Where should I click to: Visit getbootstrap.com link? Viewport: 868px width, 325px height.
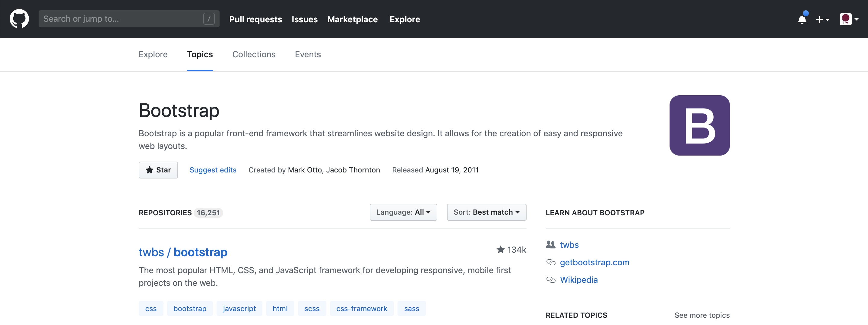pos(594,262)
